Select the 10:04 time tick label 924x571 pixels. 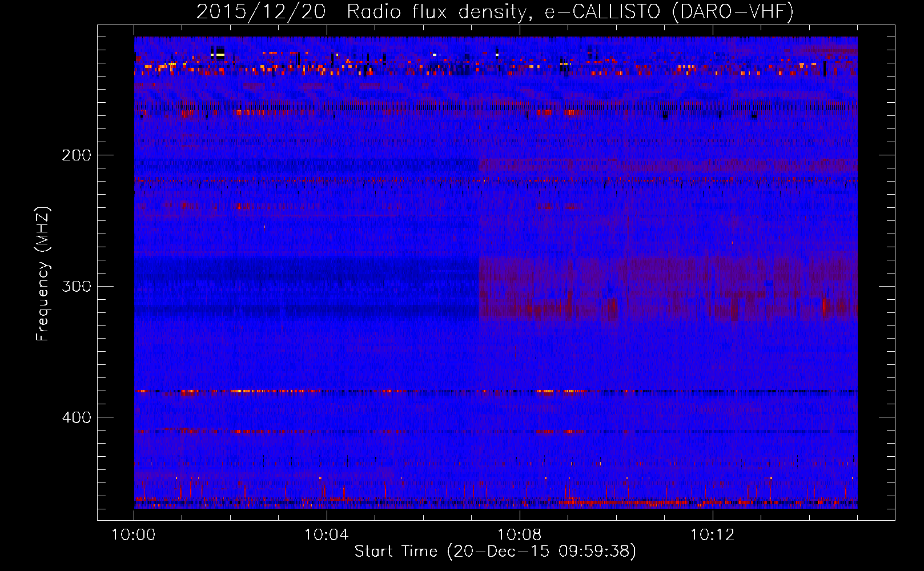[x=327, y=535]
